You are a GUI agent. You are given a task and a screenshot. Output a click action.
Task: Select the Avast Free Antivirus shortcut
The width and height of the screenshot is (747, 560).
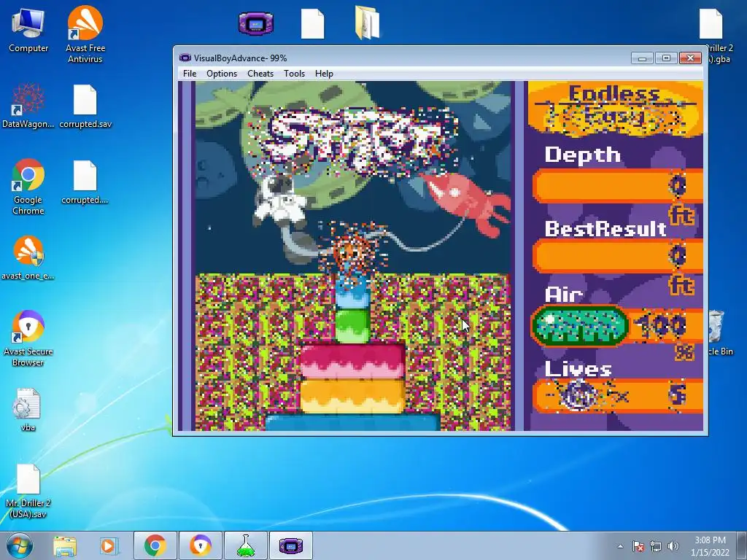coord(85,34)
